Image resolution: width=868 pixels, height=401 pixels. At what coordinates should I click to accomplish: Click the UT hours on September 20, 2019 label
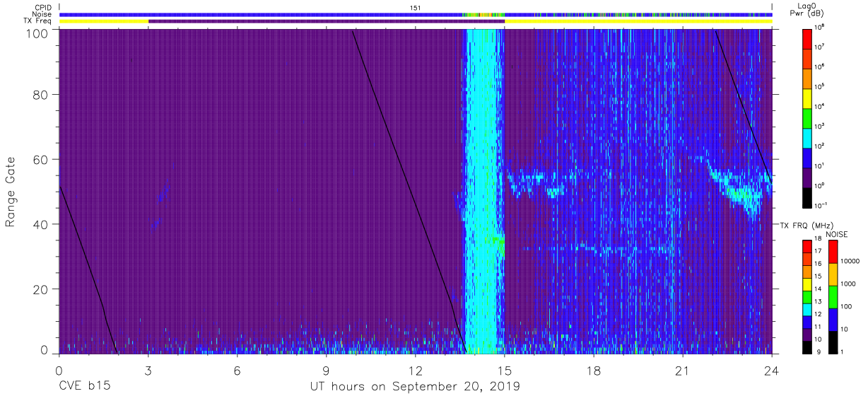click(x=415, y=387)
